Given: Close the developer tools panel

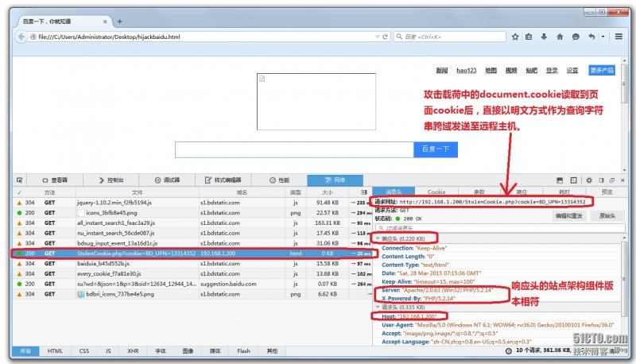Looking at the screenshot, I should [x=622, y=180].
